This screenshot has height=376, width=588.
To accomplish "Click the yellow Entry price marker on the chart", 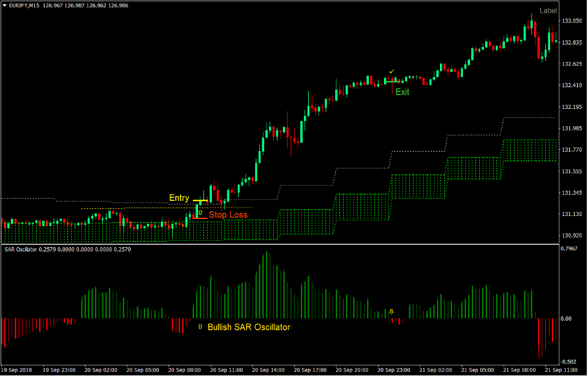I will (x=200, y=200).
